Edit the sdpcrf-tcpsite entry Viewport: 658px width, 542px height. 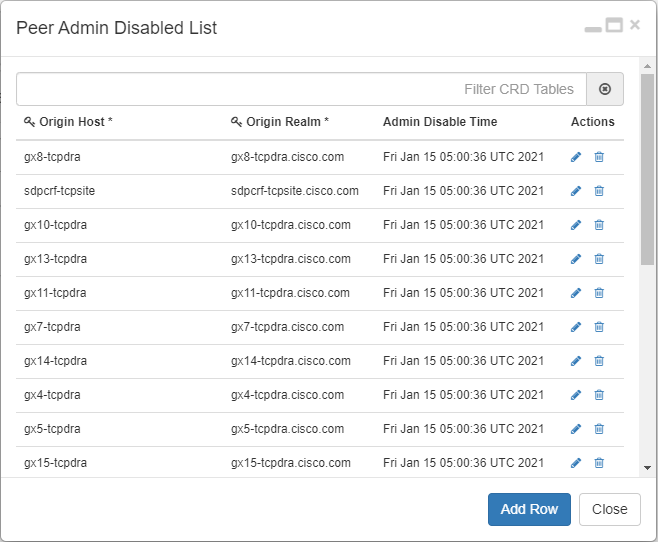pyautogui.click(x=576, y=191)
